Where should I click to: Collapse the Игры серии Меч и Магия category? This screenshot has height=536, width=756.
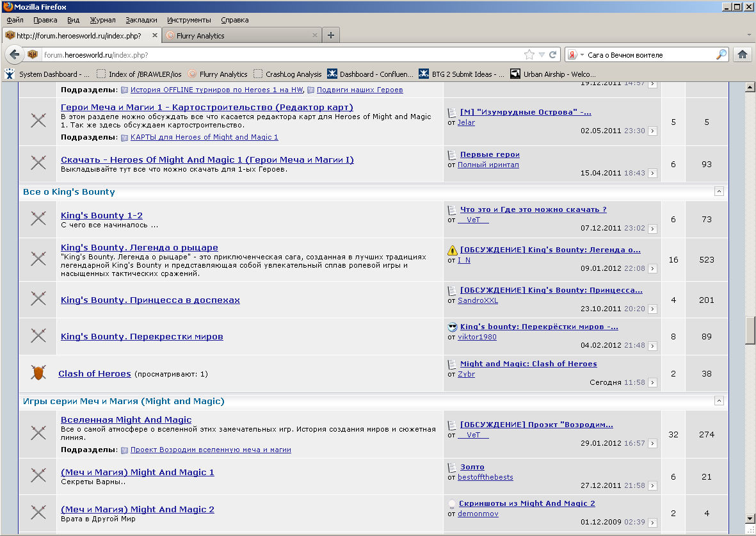719,401
